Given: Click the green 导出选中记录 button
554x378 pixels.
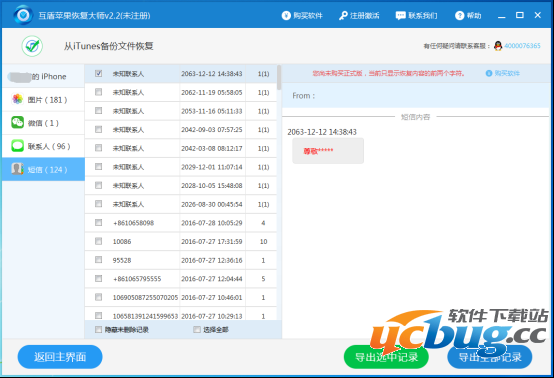Looking at the screenshot, I should (386, 357).
